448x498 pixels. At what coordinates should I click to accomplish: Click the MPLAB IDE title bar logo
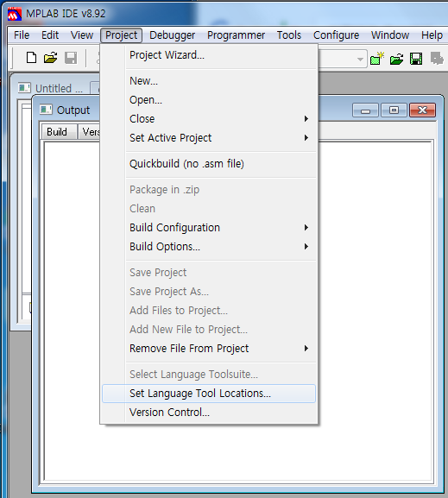point(15,15)
